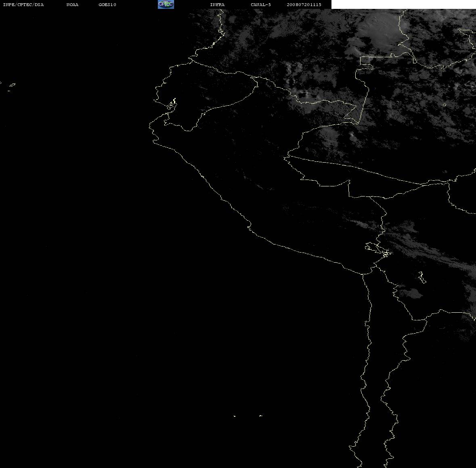Click the INFRA channel type label
The width and height of the screenshot is (476, 468).
point(217,4)
